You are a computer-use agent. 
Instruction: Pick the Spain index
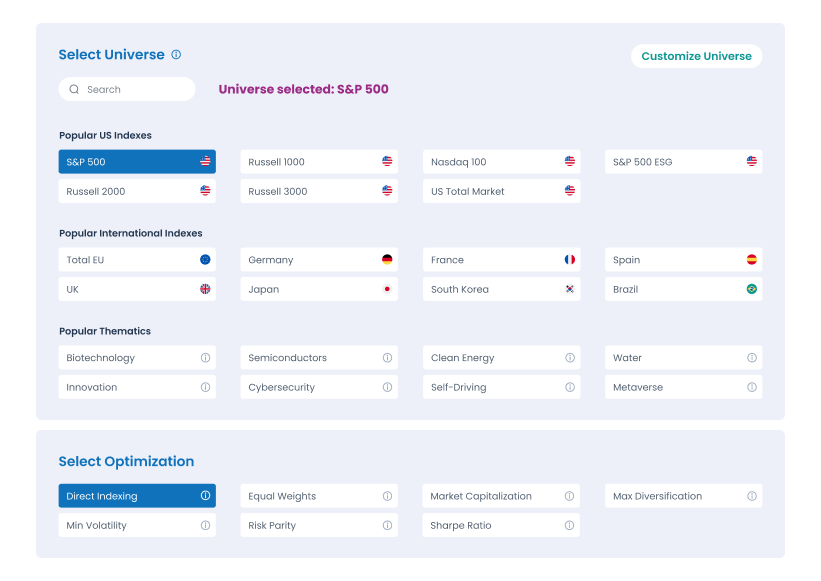point(683,260)
